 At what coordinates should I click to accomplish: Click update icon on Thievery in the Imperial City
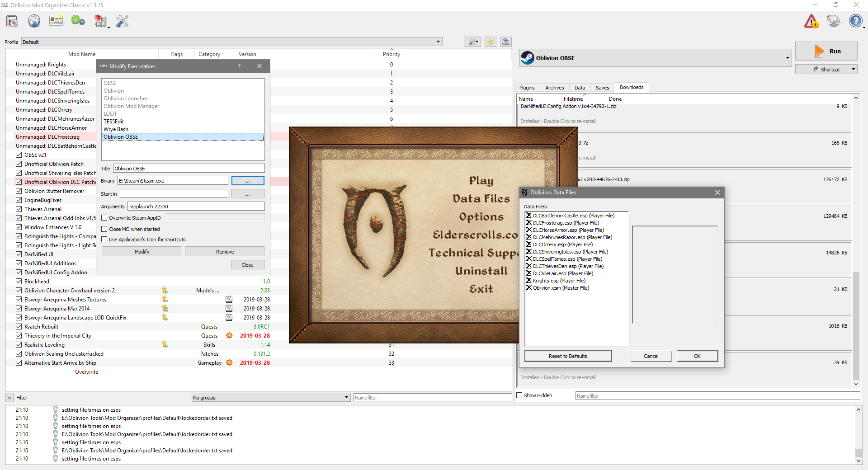point(229,335)
